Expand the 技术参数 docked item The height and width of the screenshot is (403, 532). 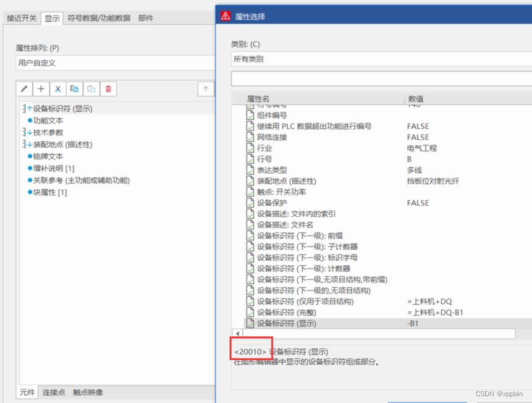click(x=48, y=132)
